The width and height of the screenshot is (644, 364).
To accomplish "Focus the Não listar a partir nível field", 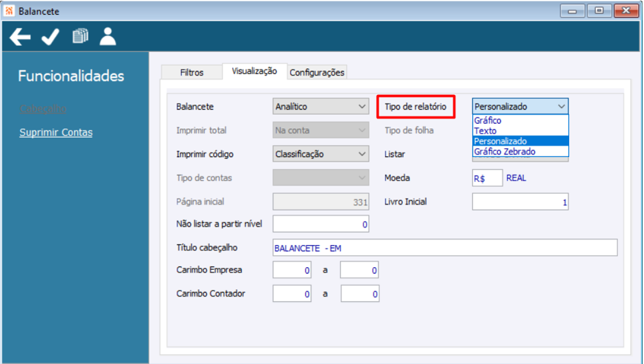I will click(x=321, y=224).
